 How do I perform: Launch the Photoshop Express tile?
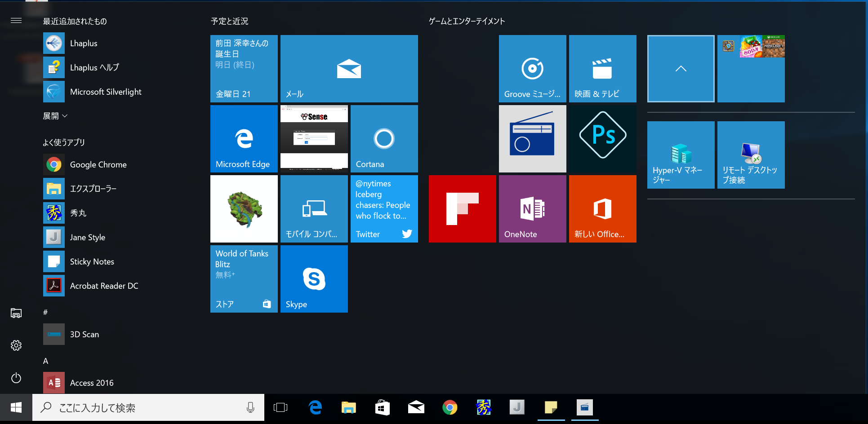tap(603, 139)
